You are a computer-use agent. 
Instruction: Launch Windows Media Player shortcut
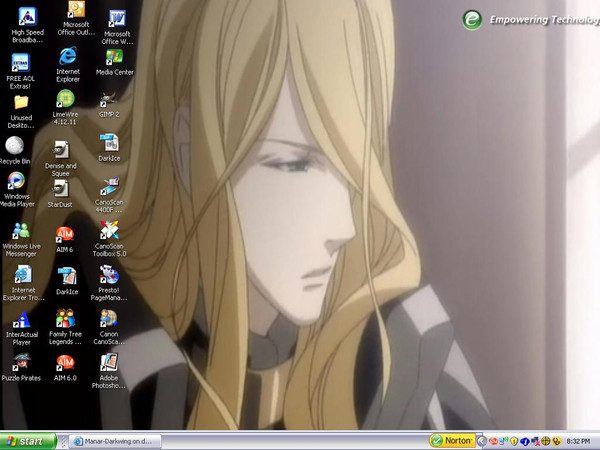pos(16,189)
